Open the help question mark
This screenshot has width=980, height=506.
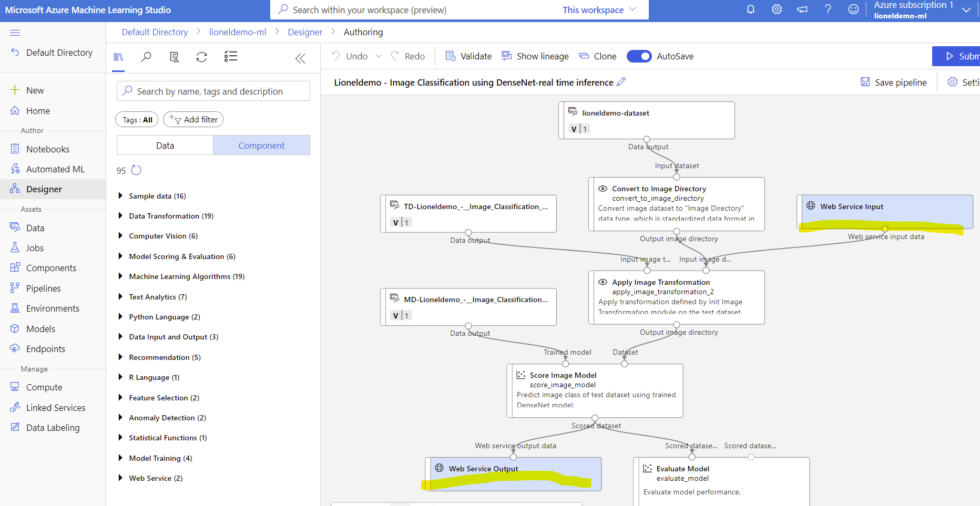coord(828,9)
